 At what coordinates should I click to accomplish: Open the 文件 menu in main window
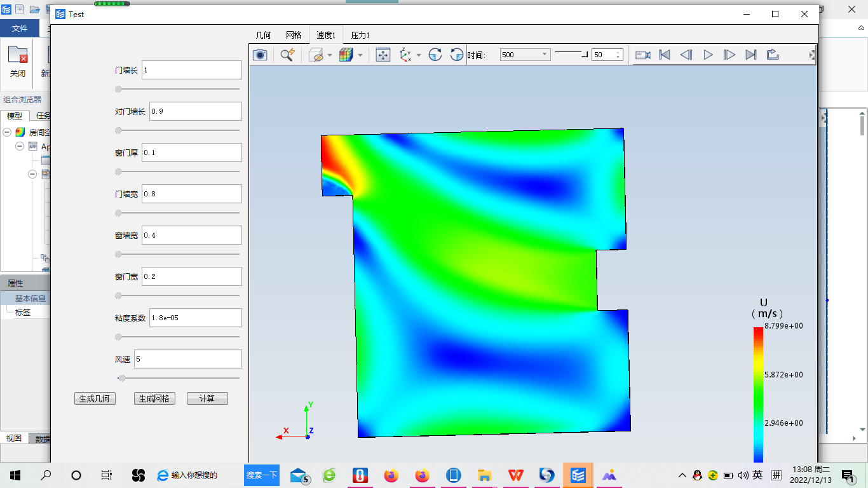coord(20,28)
